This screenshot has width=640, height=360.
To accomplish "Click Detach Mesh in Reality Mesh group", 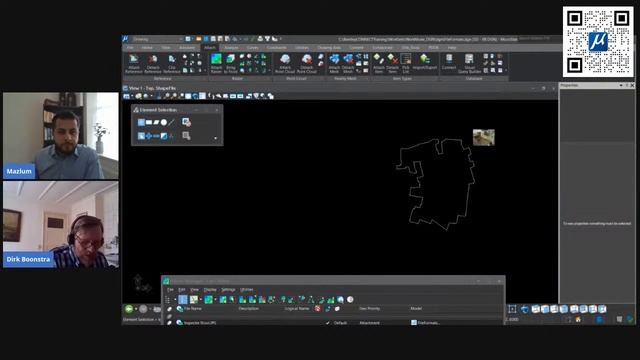I will 348,64.
